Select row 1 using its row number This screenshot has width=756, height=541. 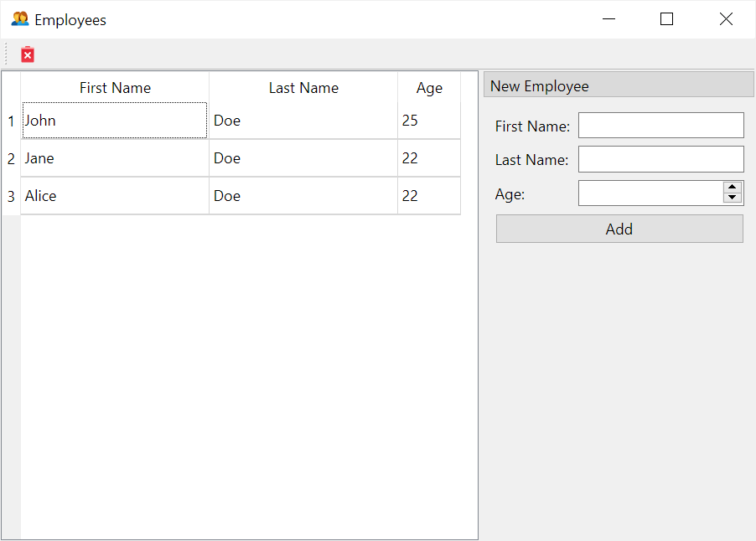click(10, 121)
